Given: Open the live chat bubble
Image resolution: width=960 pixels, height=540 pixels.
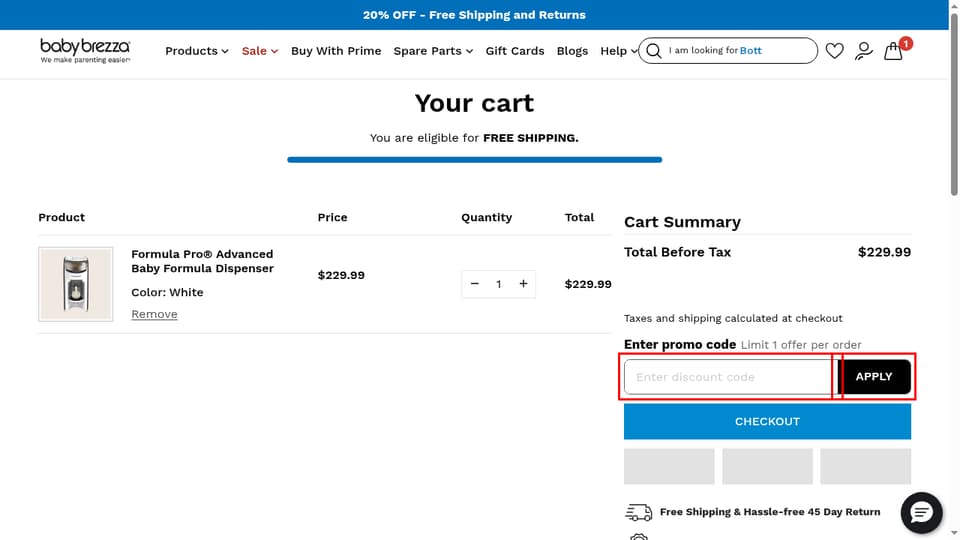Looking at the screenshot, I should click(921, 512).
